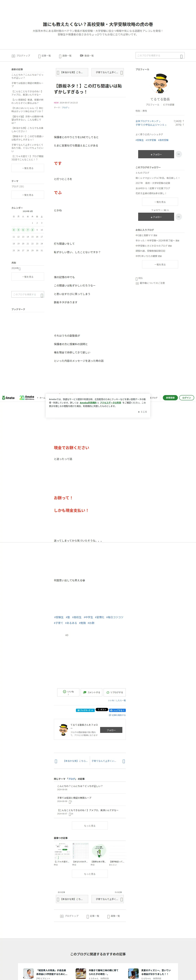Image resolution: width=196 pixels, height=980 pixels.
Task: Click the #高校受験 hashtag
Action: coord(163,140)
